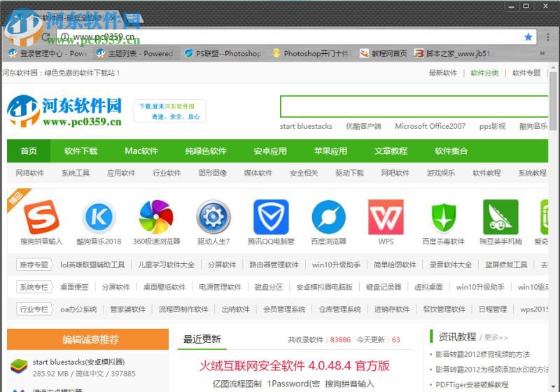The height and width of the screenshot is (392, 560).
Task: Click the 优酷客户端 hot search link
Action: 363,126
